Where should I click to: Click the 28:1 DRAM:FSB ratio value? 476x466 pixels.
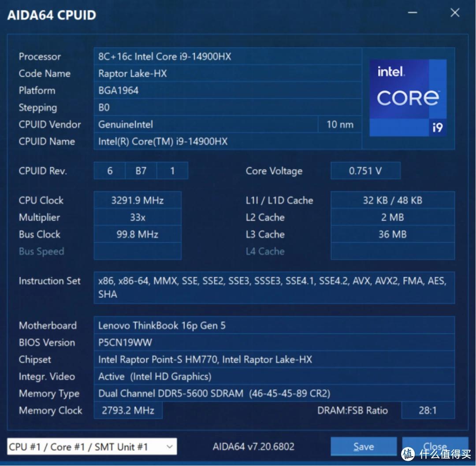click(428, 410)
